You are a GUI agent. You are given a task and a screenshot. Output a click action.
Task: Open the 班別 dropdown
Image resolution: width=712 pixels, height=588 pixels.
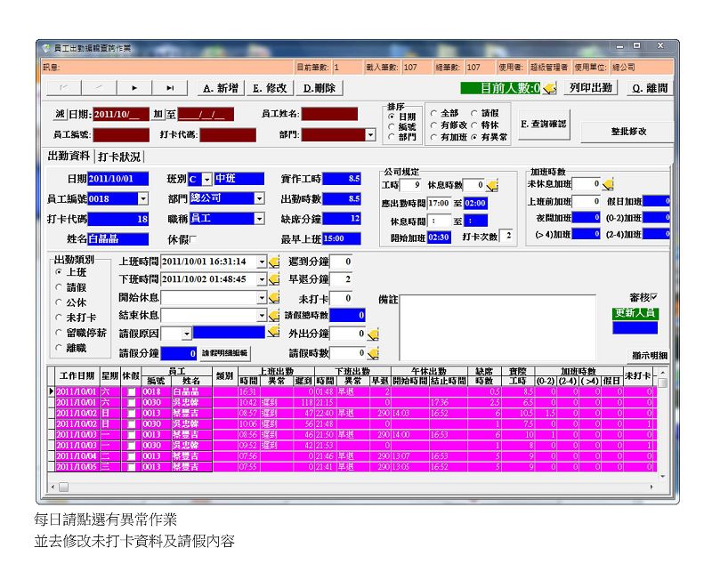pos(206,179)
